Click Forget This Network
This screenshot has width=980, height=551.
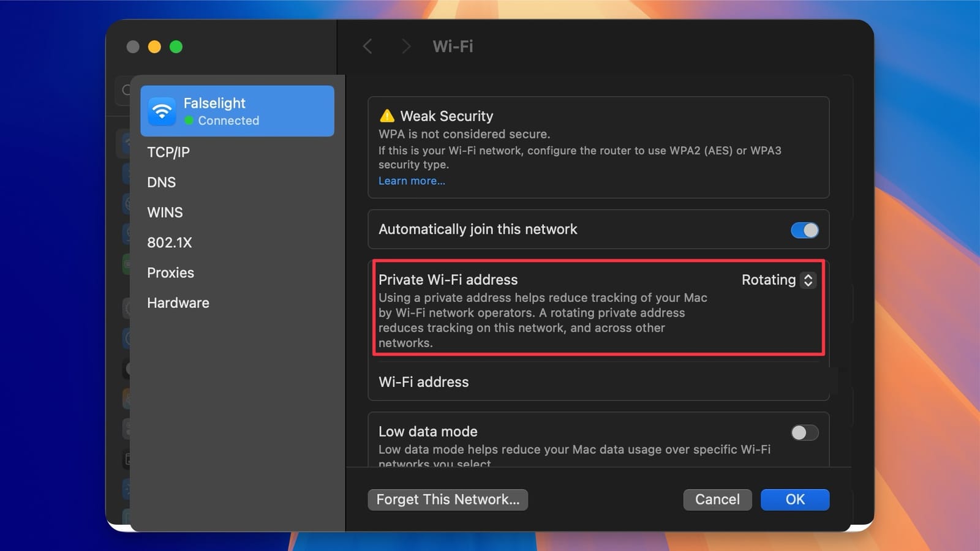(x=448, y=500)
